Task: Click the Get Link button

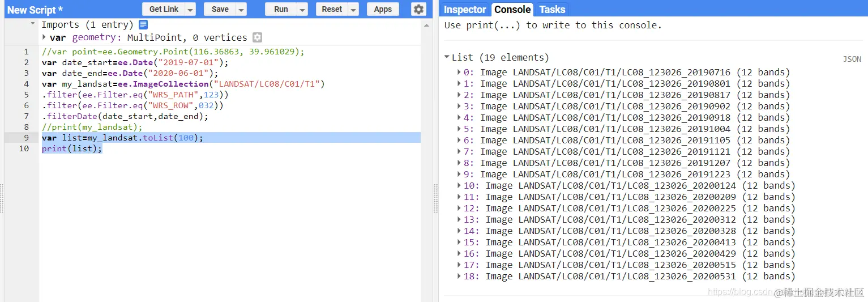Action: point(164,9)
